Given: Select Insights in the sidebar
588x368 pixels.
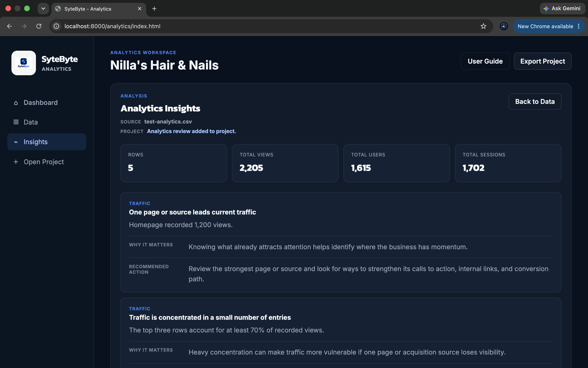Looking at the screenshot, I should [x=47, y=142].
